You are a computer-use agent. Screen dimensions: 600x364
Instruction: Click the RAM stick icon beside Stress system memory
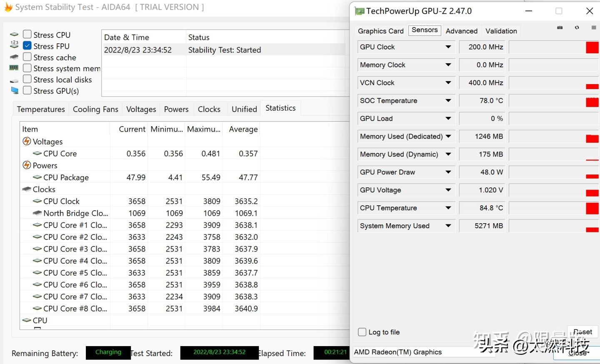[14, 68]
